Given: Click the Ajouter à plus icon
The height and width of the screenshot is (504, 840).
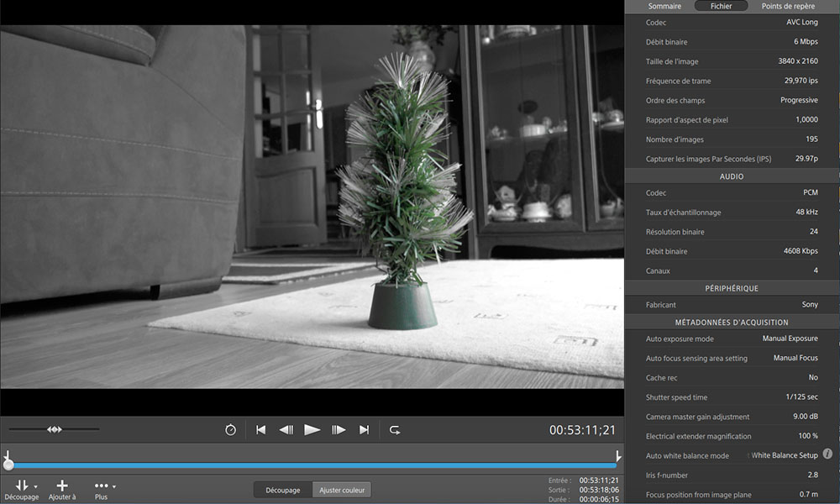Looking at the screenshot, I should pos(62,486).
